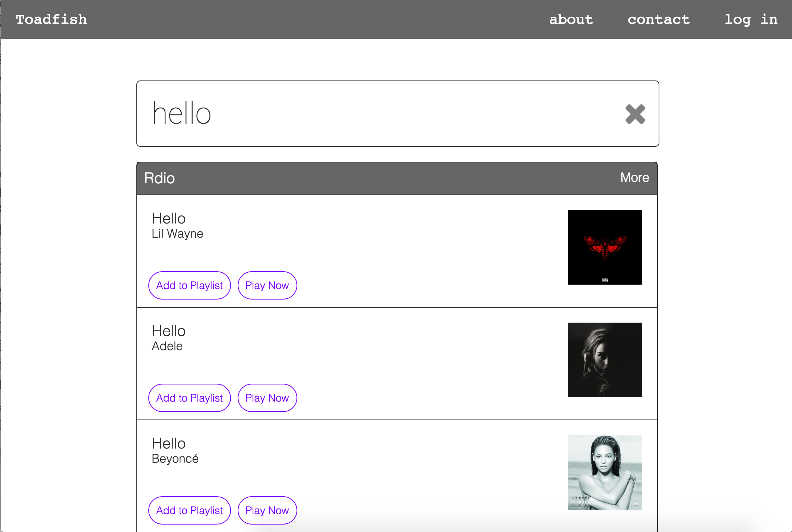Click the Rdio section header label
The height and width of the screenshot is (532, 792).
tap(159, 178)
